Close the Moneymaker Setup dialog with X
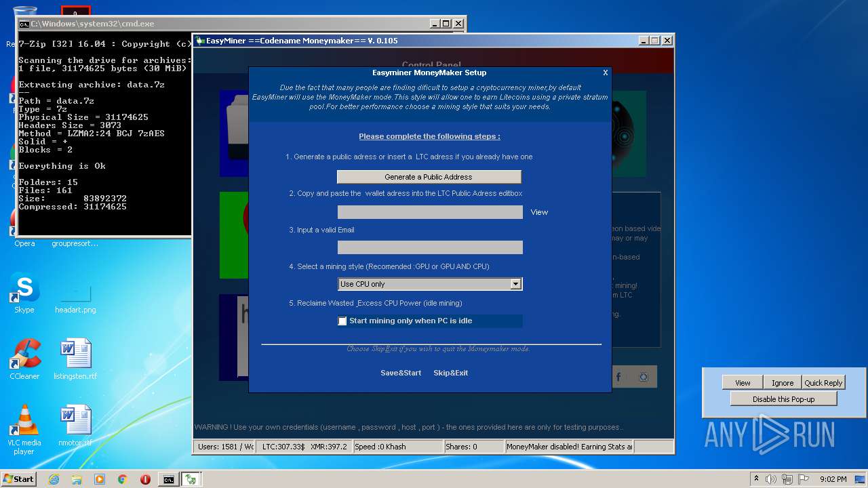 point(606,73)
